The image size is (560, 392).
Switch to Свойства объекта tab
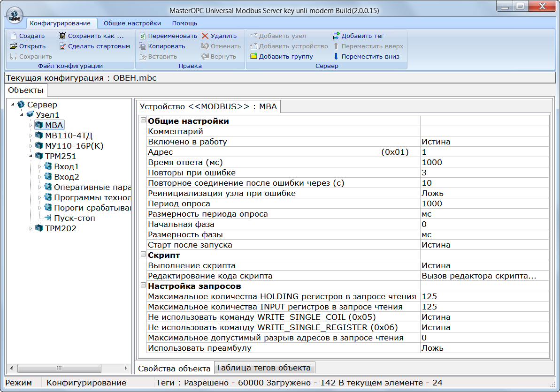(x=174, y=368)
